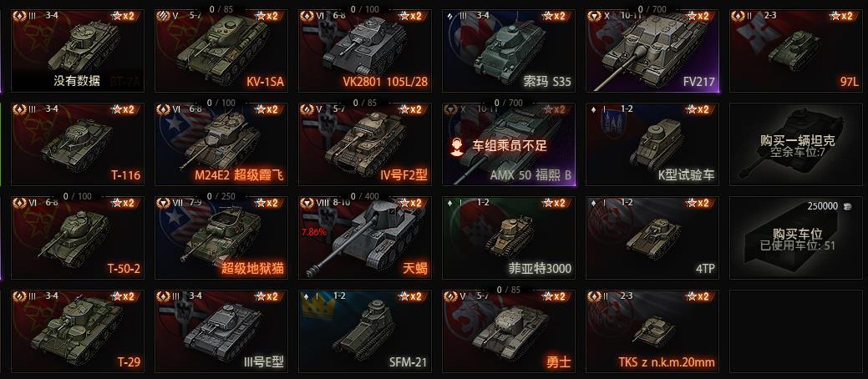
Task: Select the 天蝎 tank destroyer card
Action: tap(365, 237)
